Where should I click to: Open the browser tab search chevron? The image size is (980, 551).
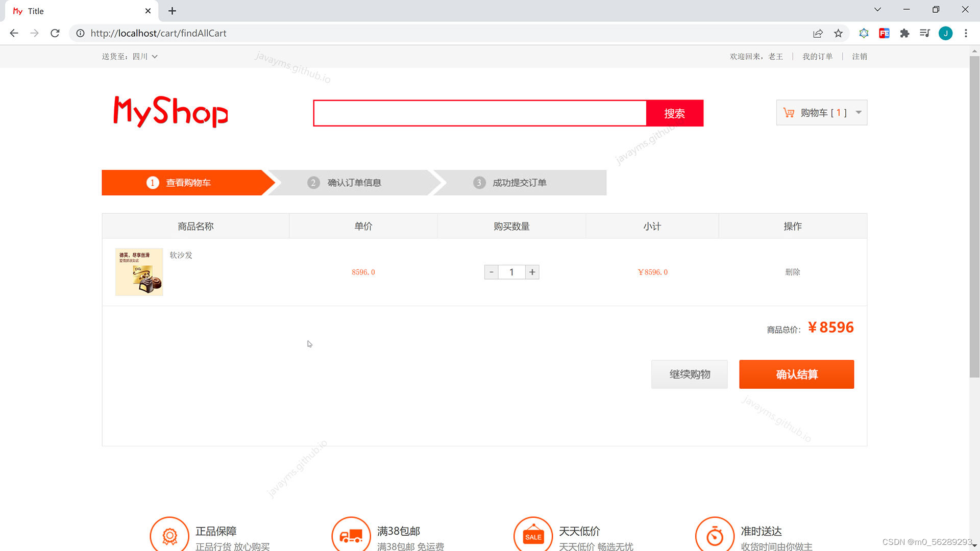pyautogui.click(x=877, y=9)
